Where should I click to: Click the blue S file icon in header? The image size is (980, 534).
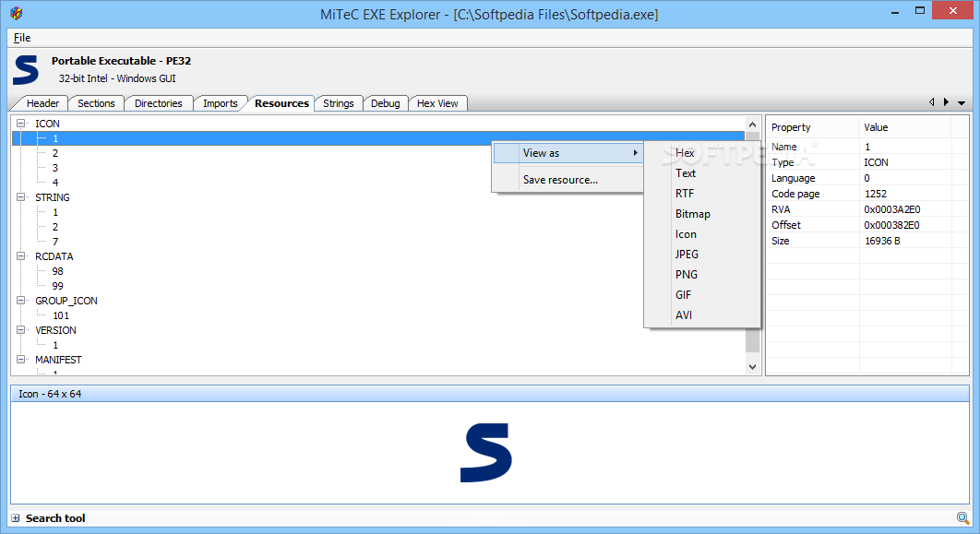pyautogui.click(x=26, y=69)
